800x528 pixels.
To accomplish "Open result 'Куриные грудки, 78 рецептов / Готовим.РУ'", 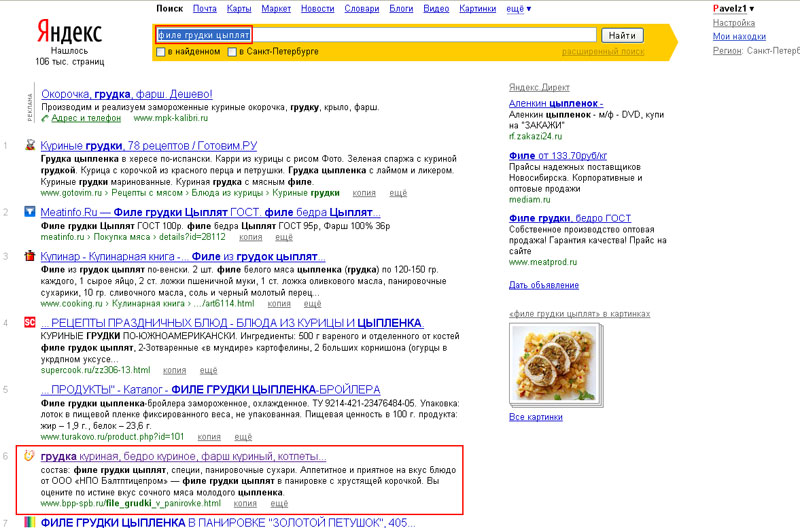I will (149, 145).
